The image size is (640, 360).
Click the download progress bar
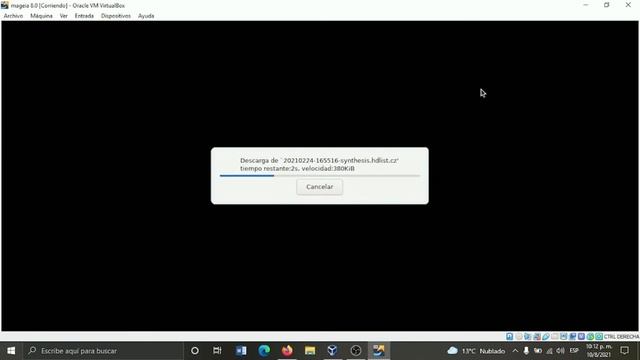(320, 176)
